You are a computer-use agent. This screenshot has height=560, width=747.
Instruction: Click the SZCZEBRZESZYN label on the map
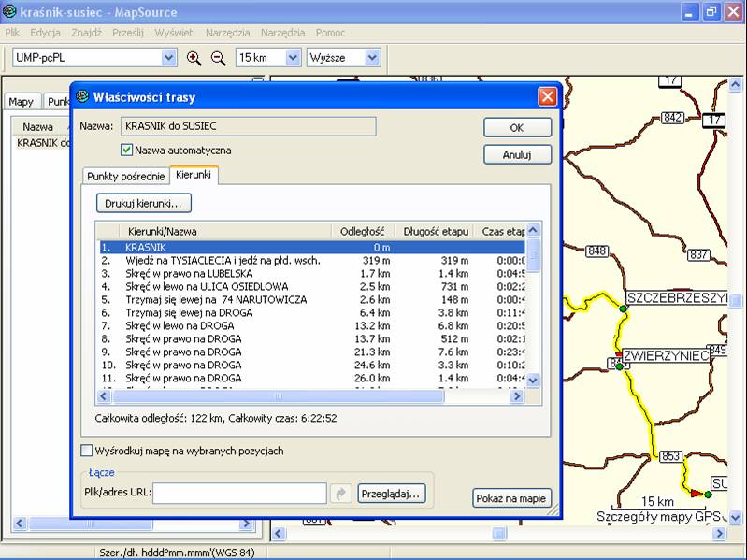(x=677, y=298)
